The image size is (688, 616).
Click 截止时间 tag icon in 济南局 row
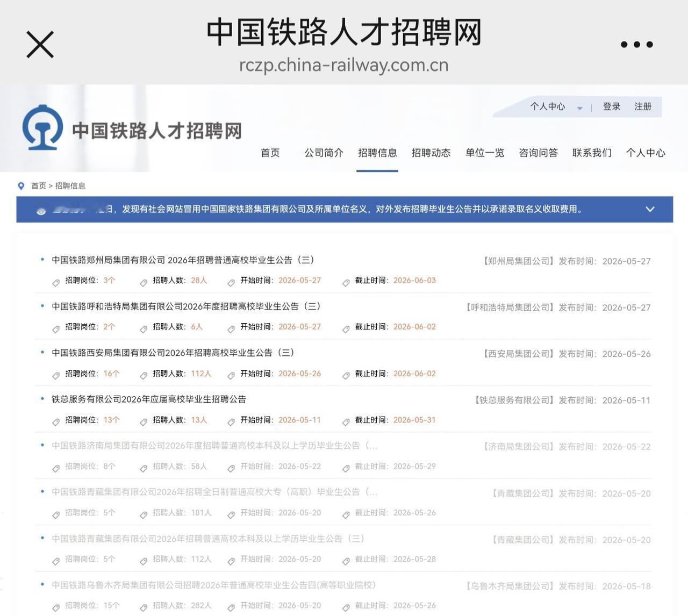pos(346,469)
